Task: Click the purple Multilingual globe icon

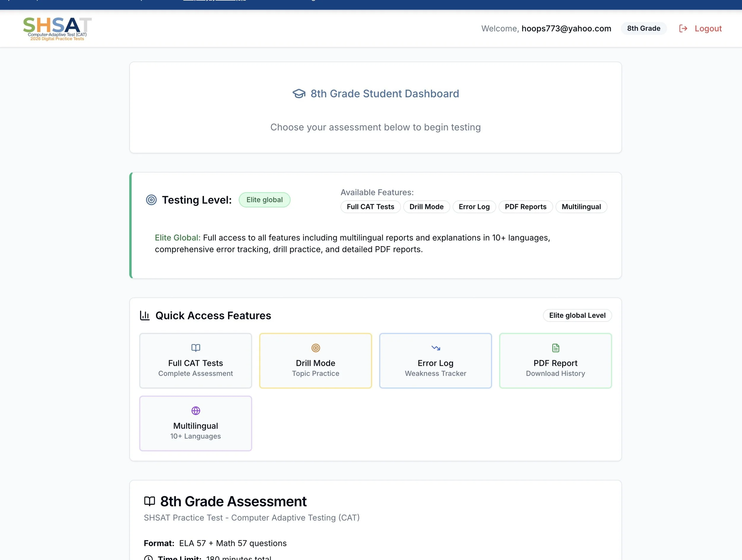Action: pyautogui.click(x=196, y=410)
